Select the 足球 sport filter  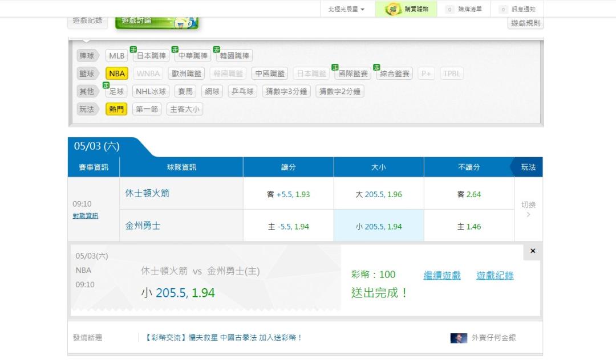tap(116, 91)
